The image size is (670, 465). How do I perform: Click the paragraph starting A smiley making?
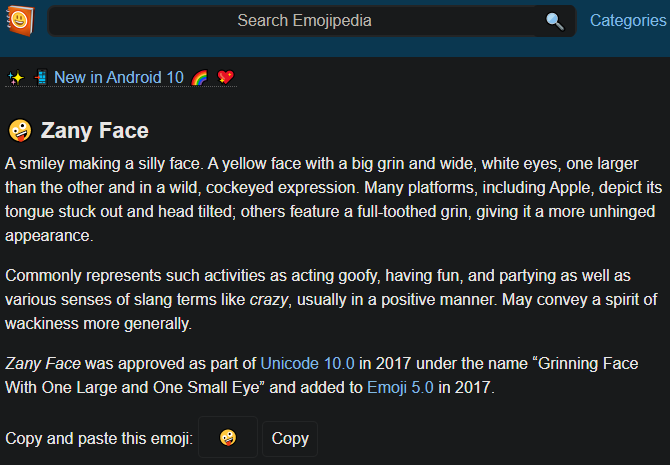pos(330,199)
